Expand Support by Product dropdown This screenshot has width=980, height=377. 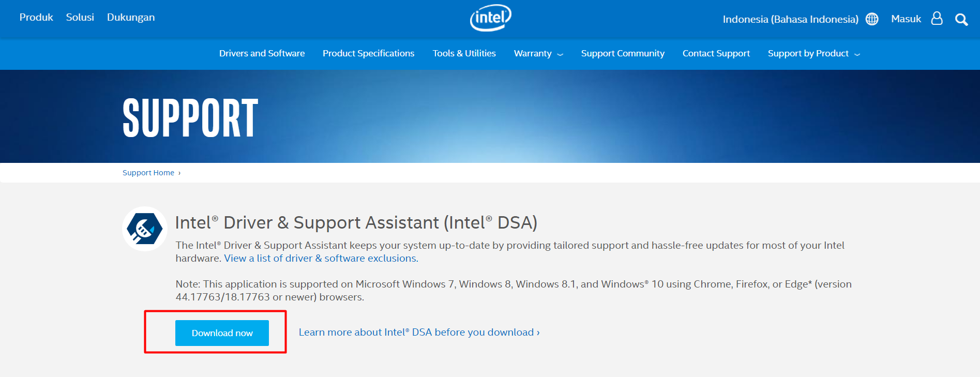click(814, 54)
